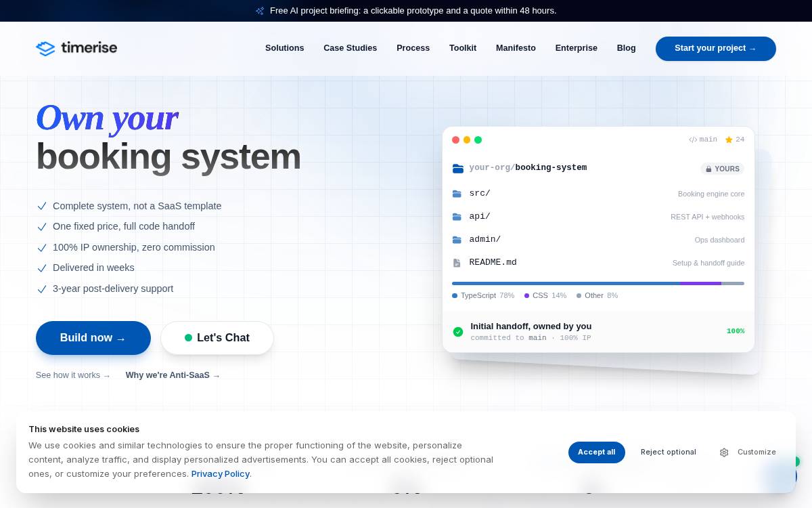Click the Let's Chat button

click(x=217, y=338)
